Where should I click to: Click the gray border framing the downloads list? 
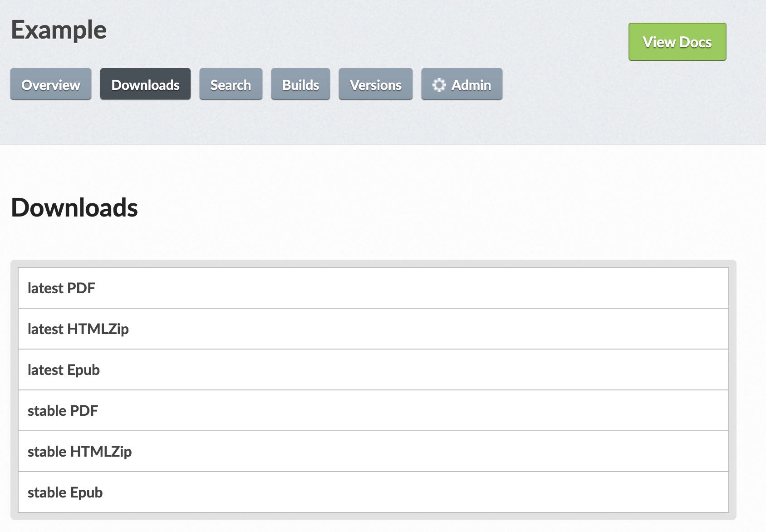pyautogui.click(x=14, y=390)
